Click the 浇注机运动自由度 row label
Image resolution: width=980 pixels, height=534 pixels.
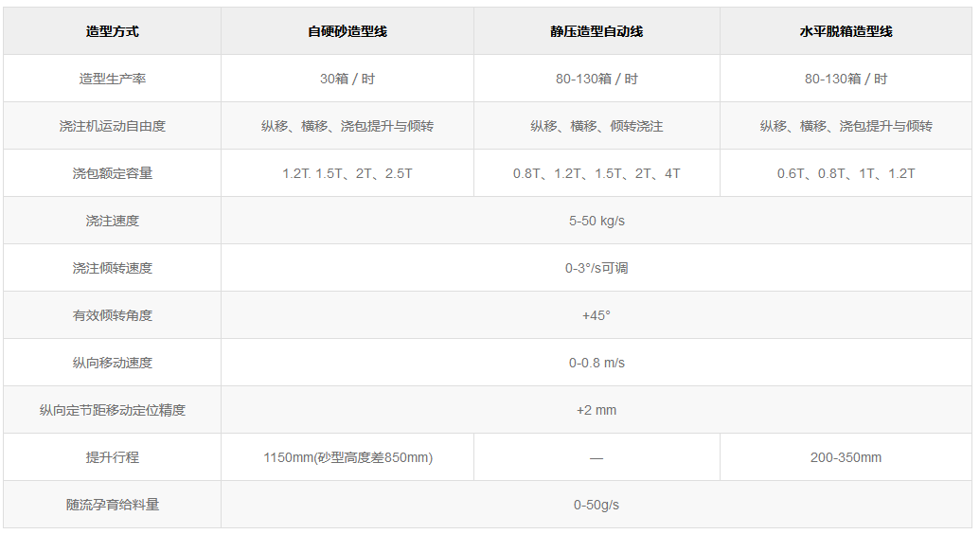click(112, 126)
